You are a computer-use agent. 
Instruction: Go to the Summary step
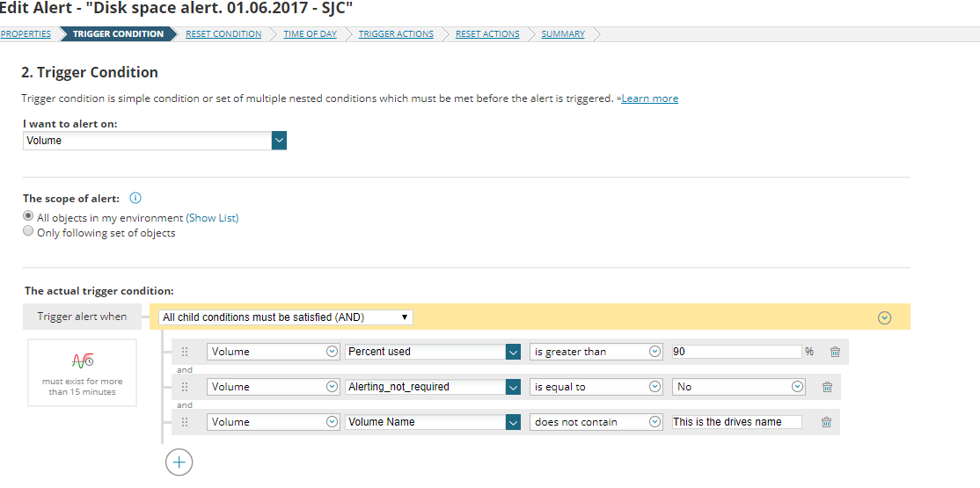[x=563, y=33]
